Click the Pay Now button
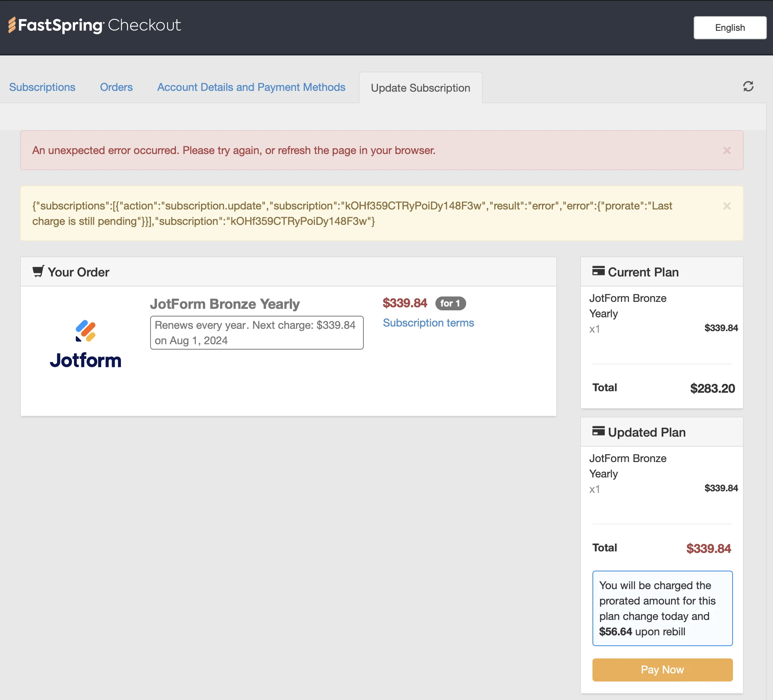 pos(662,670)
